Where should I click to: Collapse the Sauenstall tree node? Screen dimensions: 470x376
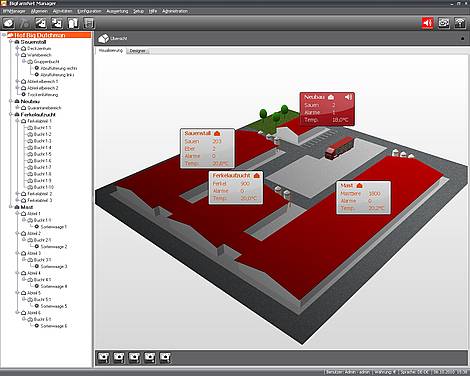(x=11, y=42)
